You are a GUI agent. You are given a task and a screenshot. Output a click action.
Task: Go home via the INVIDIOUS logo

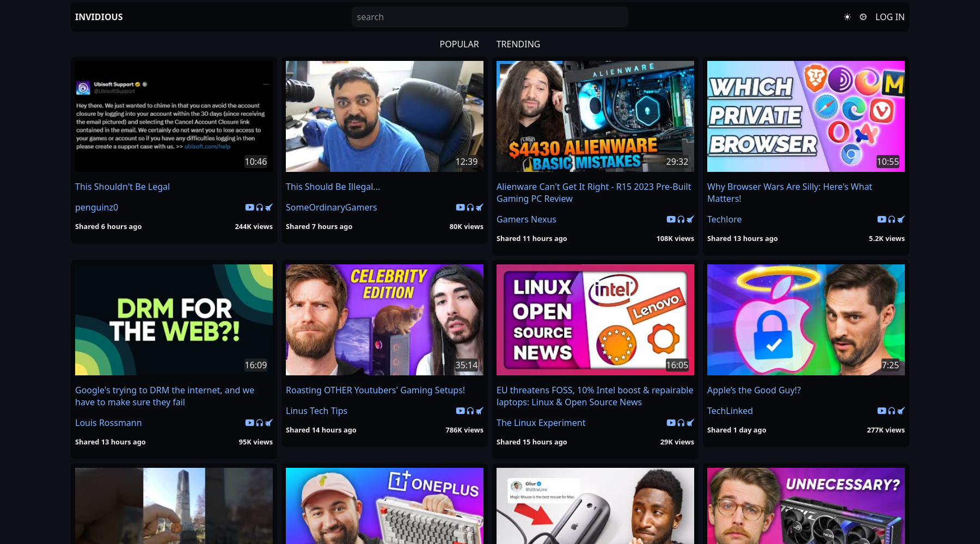99,17
